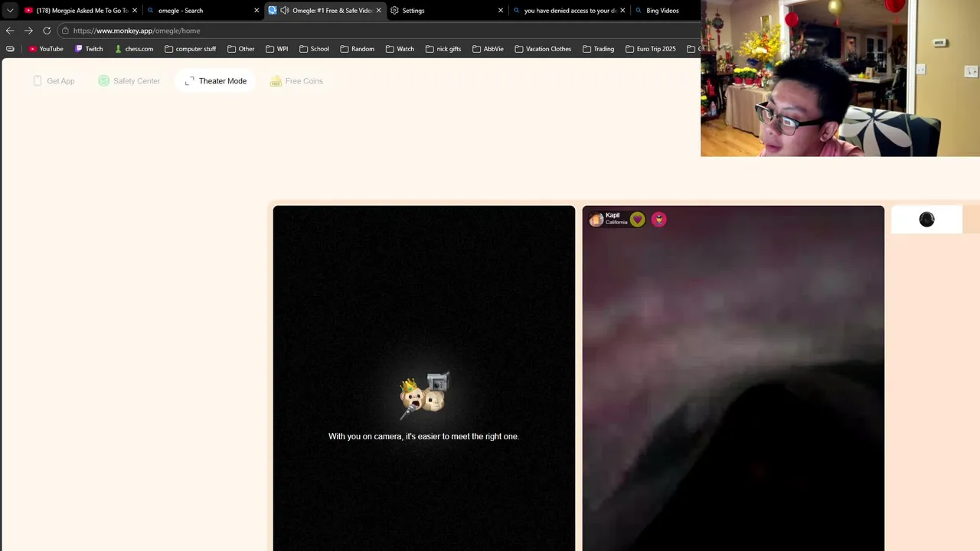Expand the computer stuff bookmark folder
This screenshot has width=980, height=551.
point(191,49)
